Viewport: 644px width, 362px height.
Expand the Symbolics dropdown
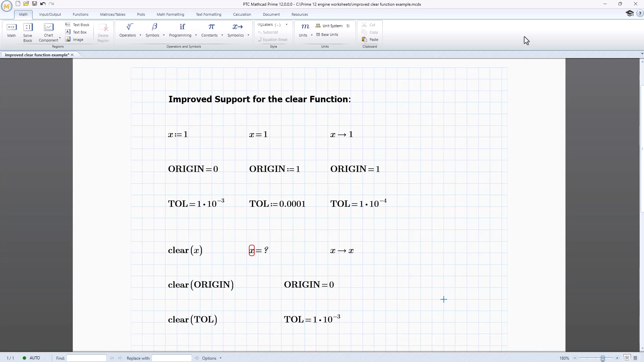(248, 35)
